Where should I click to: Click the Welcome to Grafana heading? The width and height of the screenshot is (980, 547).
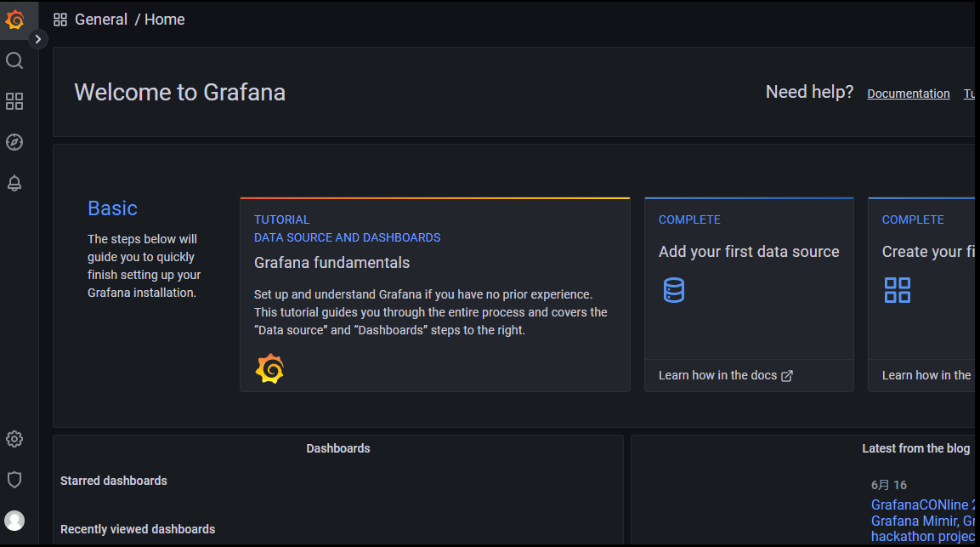180,92
